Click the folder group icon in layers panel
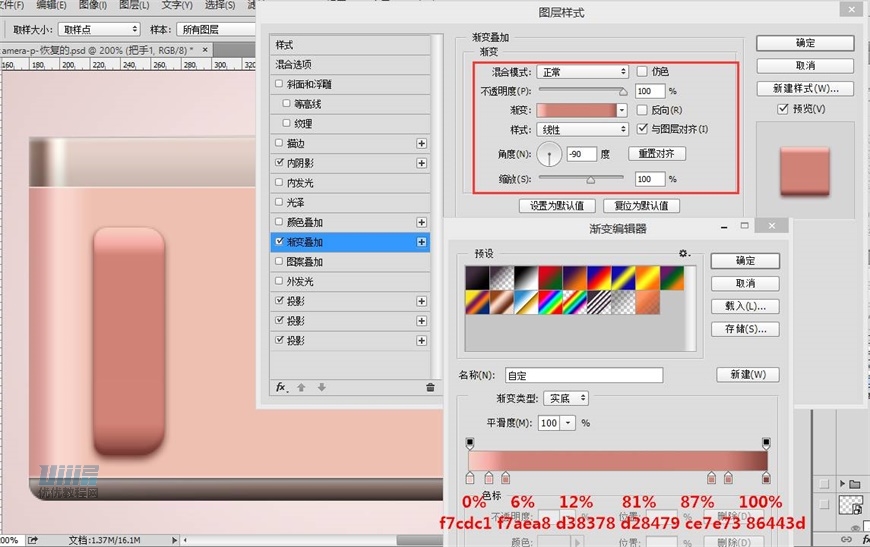Viewport: 870px width, 547px height. point(854,484)
